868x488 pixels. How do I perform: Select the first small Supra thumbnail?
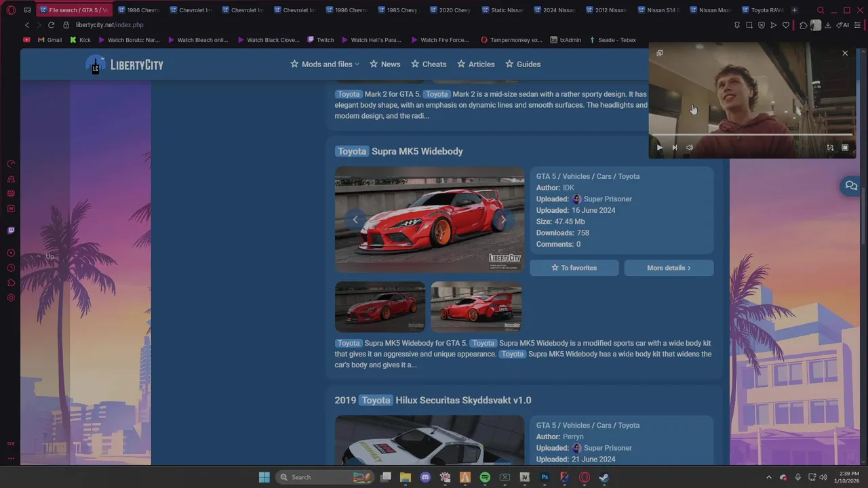380,306
